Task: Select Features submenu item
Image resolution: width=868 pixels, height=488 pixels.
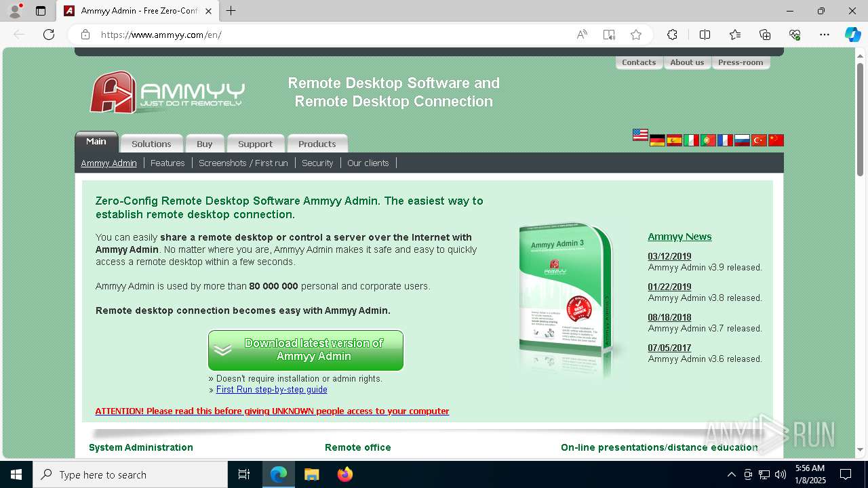Action: click(x=167, y=163)
